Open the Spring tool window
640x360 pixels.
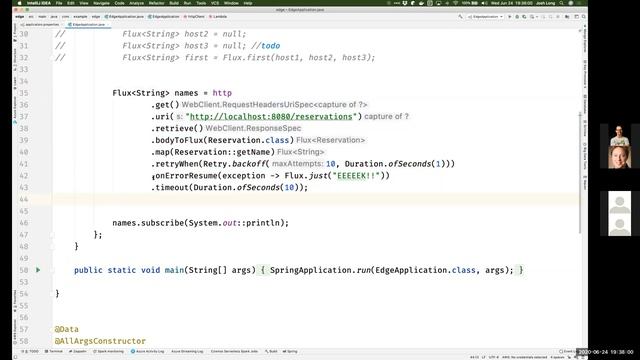point(290,351)
